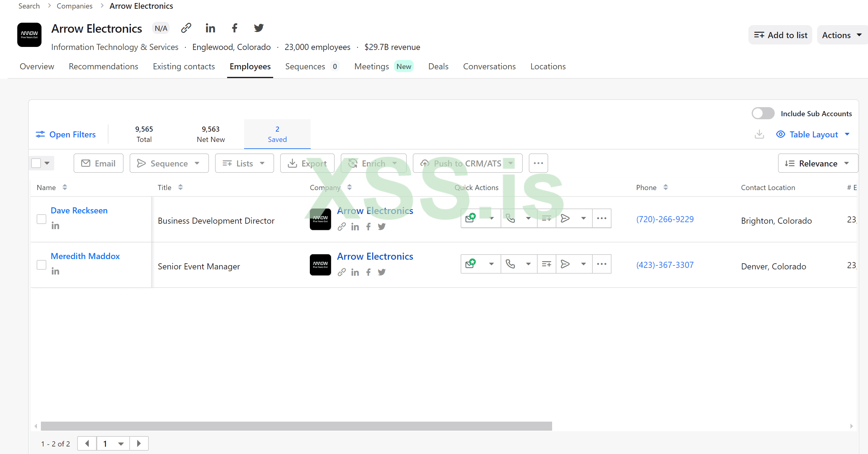The height and width of the screenshot is (454, 868).
Task: Switch to the Overview tab
Action: (37, 66)
